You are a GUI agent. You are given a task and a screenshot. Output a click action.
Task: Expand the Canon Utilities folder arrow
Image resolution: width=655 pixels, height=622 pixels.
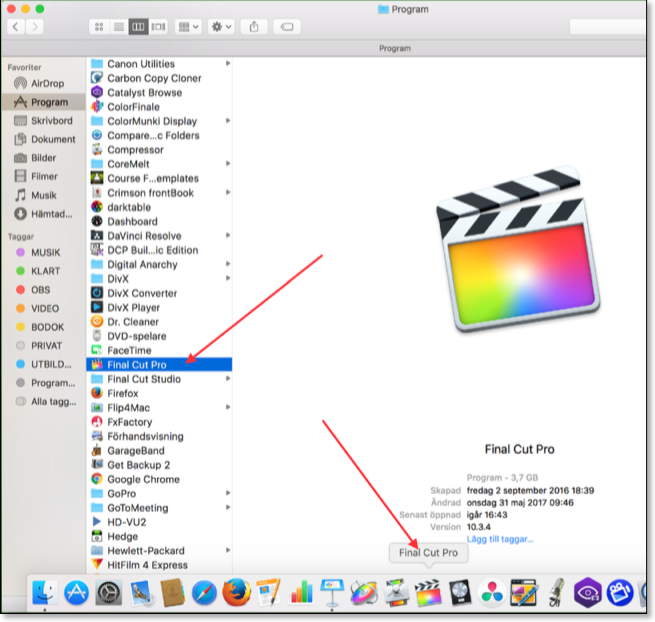click(228, 63)
